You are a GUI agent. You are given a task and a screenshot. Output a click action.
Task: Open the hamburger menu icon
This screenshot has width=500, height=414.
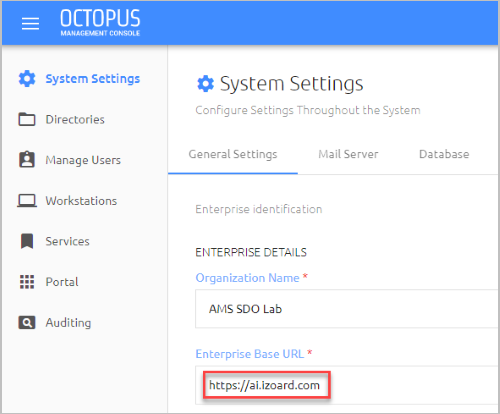(x=30, y=23)
